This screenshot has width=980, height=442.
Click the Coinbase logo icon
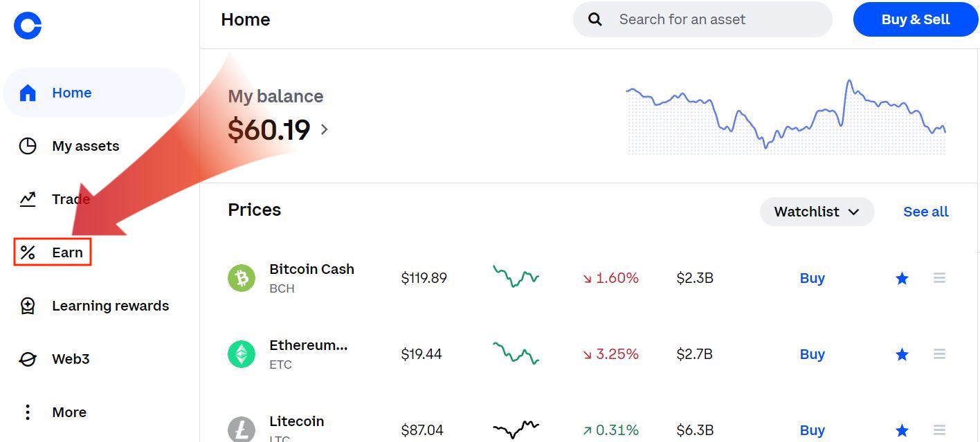coord(28,26)
